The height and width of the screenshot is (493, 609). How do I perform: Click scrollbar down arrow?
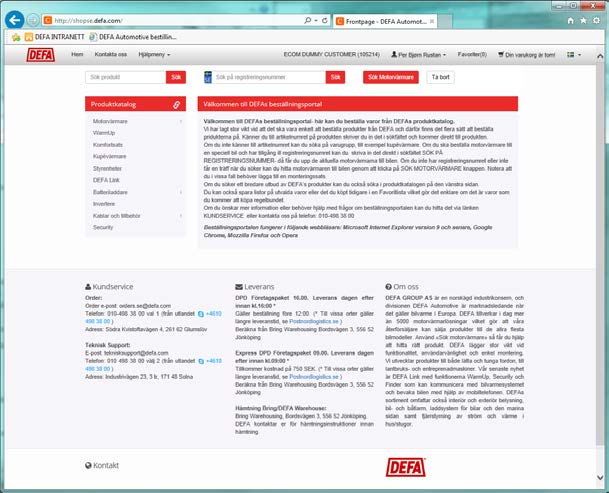(x=600, y=477)
